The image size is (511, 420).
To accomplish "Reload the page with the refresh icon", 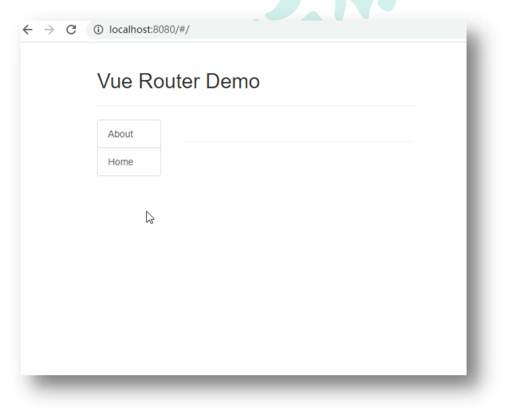I will coord(71,29).
